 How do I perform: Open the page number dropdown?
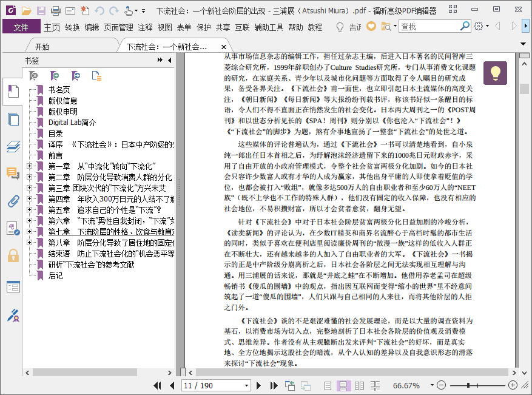tap(247, 385)
